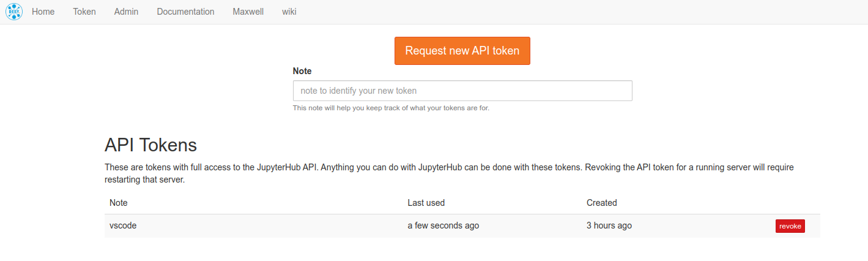Open the Documentation link in navbar

pos(185,12)
